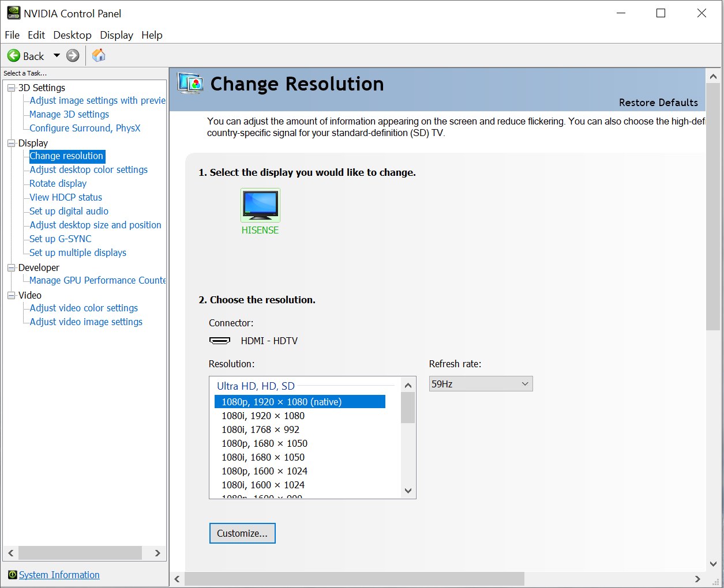Open the Help menu
Image resolution: width=724 pixels, height=588 pixels.
click(x=152, y=35)
